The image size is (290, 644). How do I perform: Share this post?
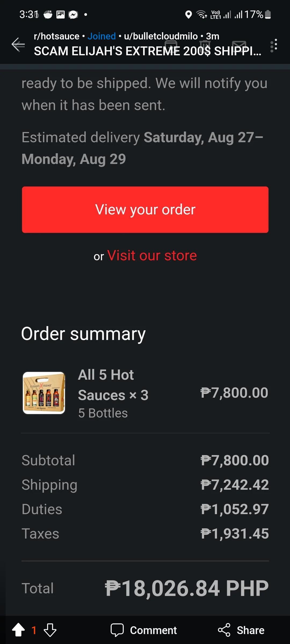click(241, 630)
